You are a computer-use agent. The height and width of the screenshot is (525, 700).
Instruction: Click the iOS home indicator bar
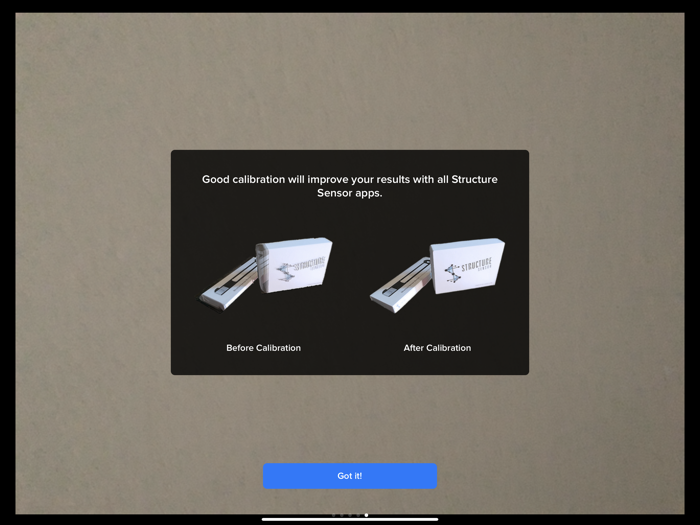pos(350,519)
